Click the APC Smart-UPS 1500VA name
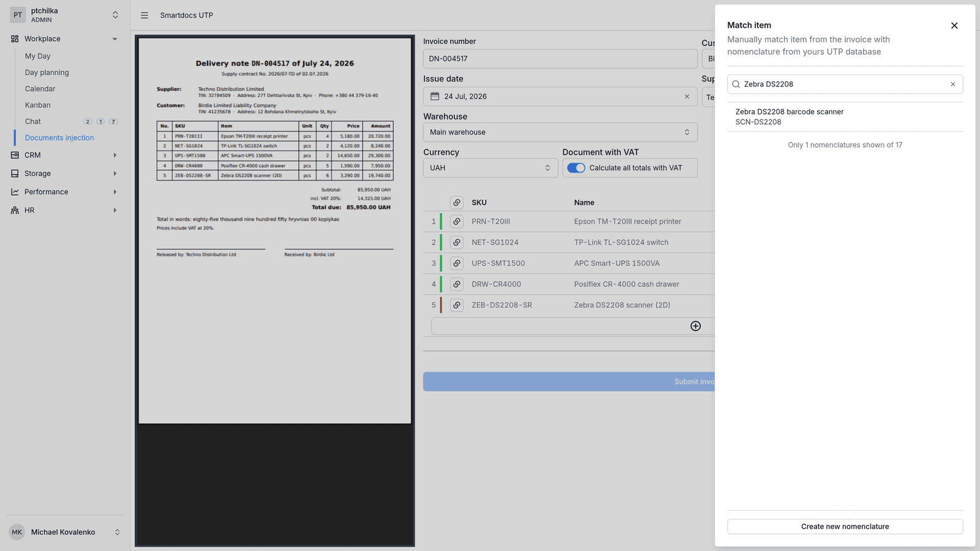 click(617, 263)
